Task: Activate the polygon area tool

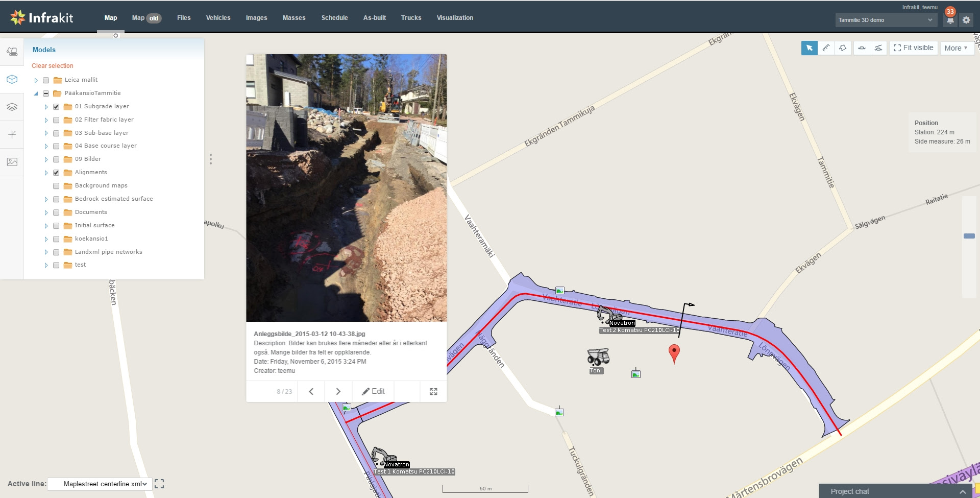Action: pyautogui.click(x=843, y=48)
